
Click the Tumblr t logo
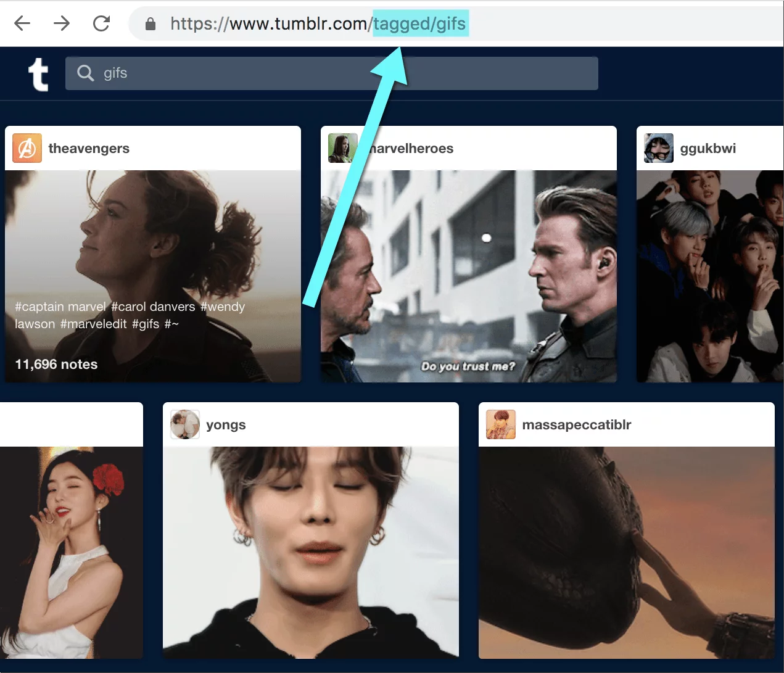point(38,73)
